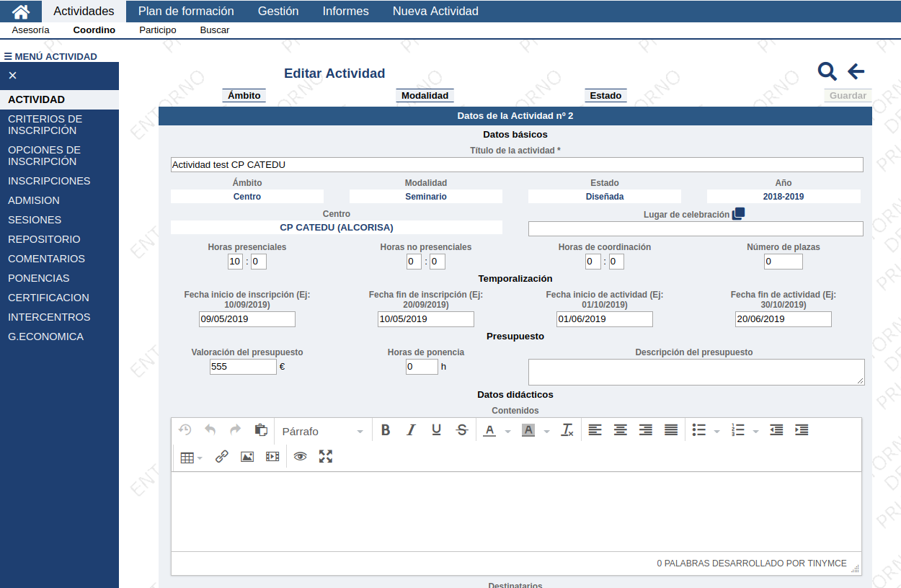Increase text indent
This screenshot has width=901, height=588.
pos(802,430)
